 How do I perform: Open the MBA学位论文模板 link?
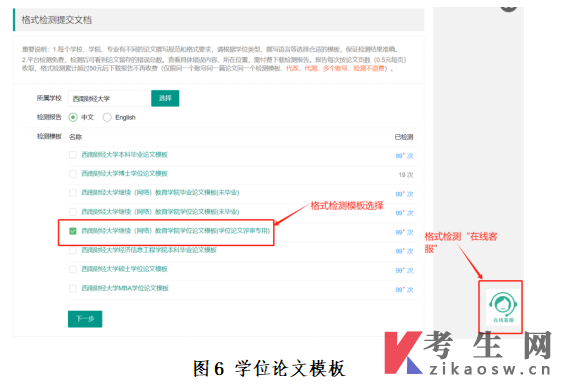125,288
